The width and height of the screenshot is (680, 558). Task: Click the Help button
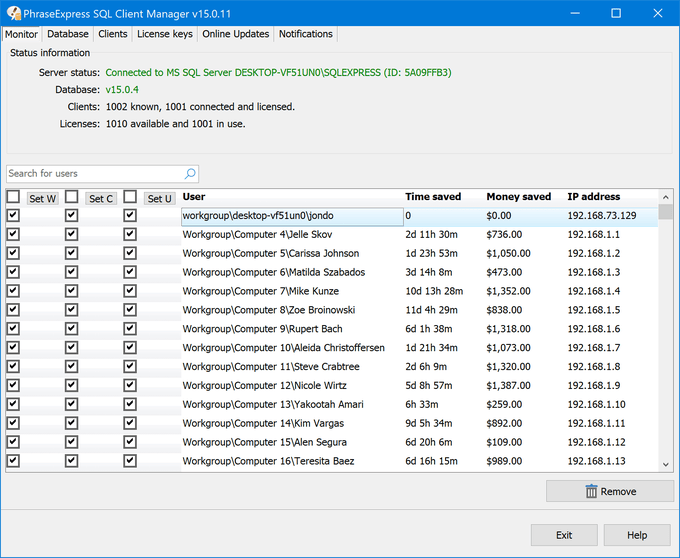(x=638, y=535)
